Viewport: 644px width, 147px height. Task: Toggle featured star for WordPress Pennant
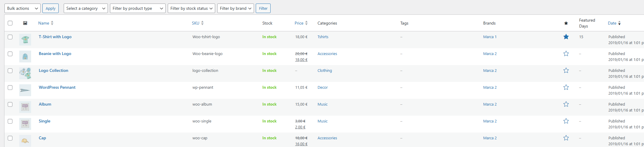click(x=566, y=87)
